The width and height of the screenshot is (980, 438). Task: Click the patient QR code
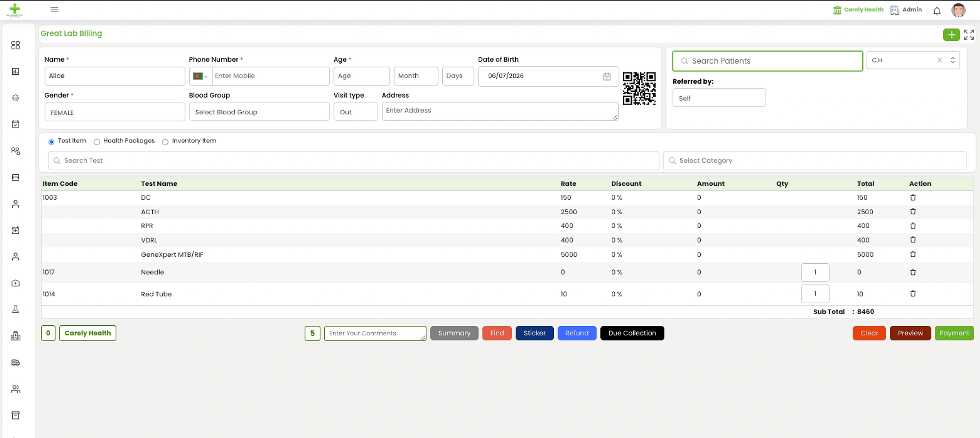point(639,89)
